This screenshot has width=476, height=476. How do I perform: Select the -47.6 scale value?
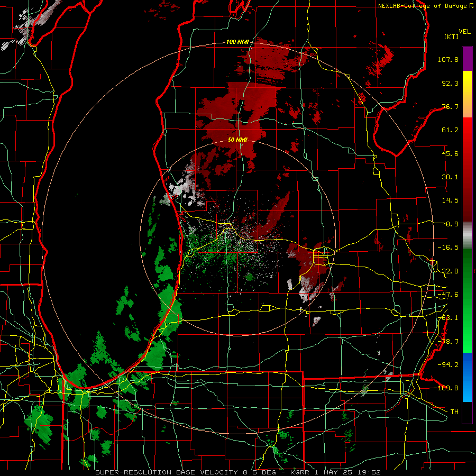[448, 295]
